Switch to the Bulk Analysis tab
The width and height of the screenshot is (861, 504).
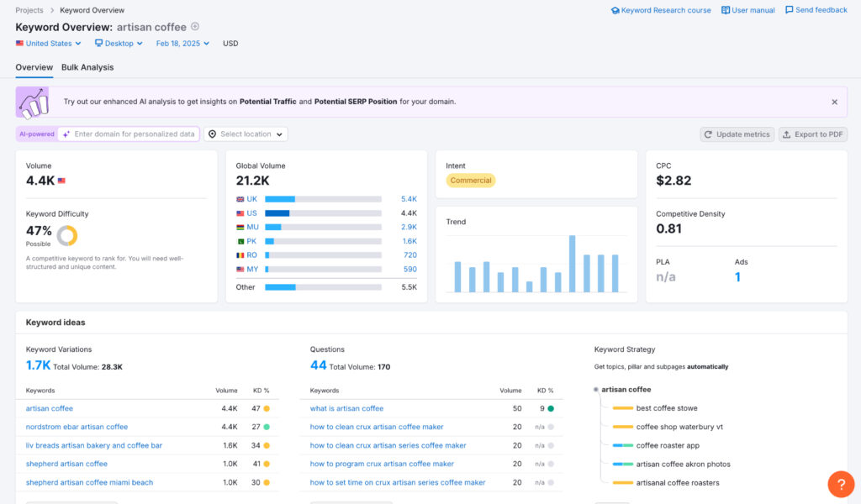(87, 67)
